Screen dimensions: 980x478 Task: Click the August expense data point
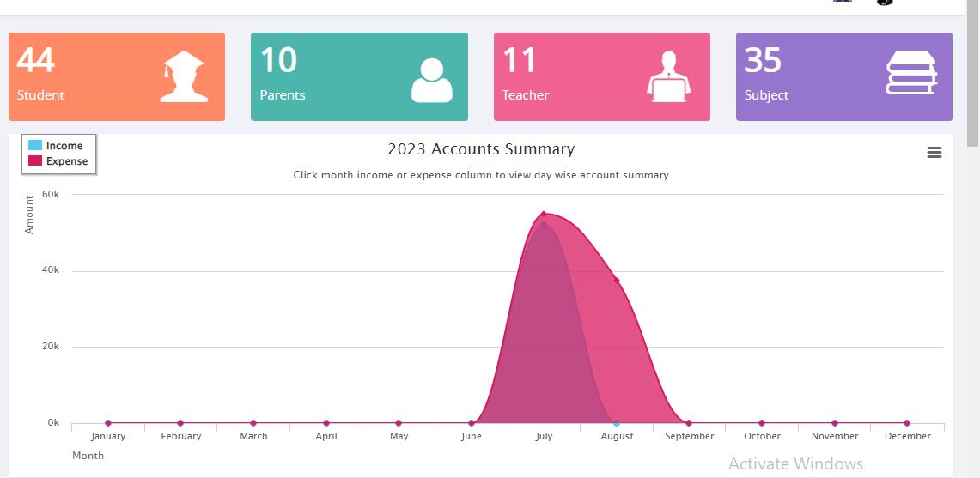pyautogui.click(x=617, y=281)
